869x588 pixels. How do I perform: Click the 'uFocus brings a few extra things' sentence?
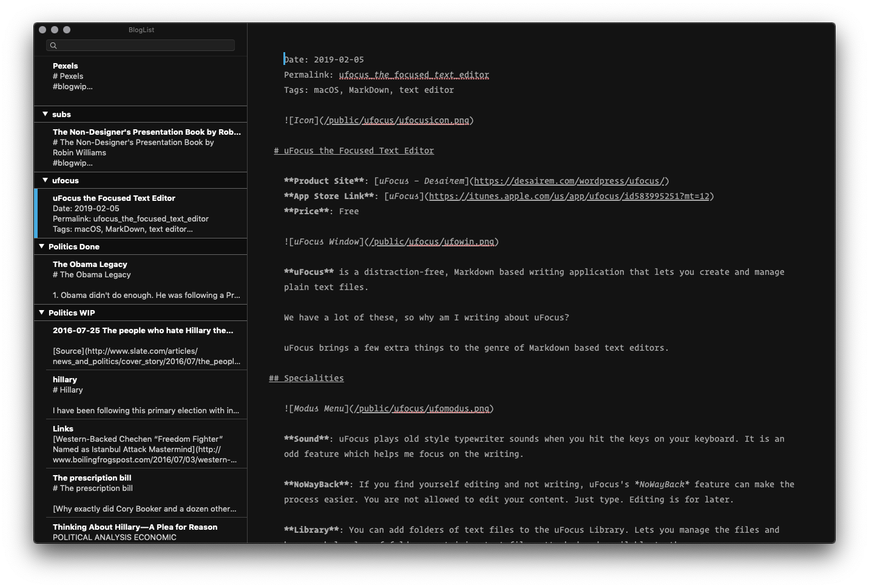[476, 348]
